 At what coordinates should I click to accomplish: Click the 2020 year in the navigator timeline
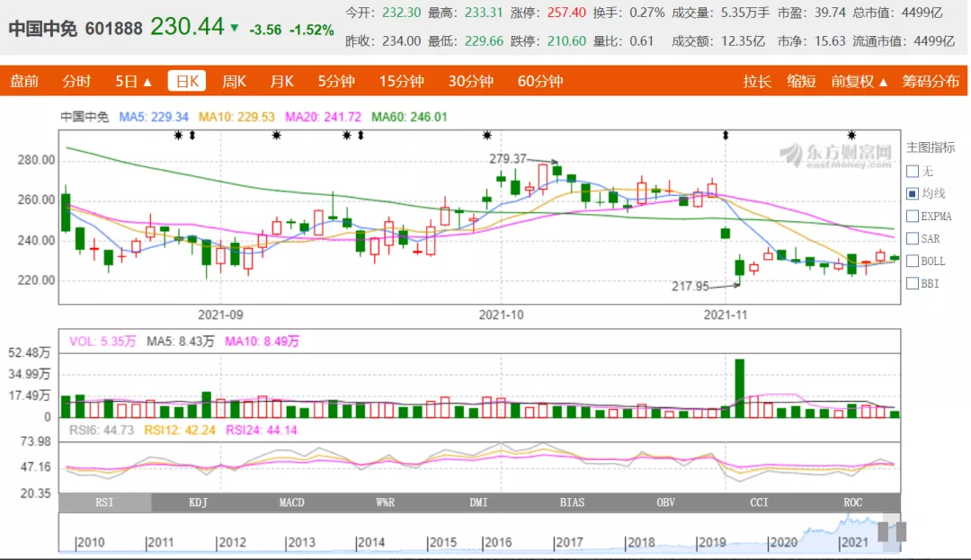pos(783,543)
